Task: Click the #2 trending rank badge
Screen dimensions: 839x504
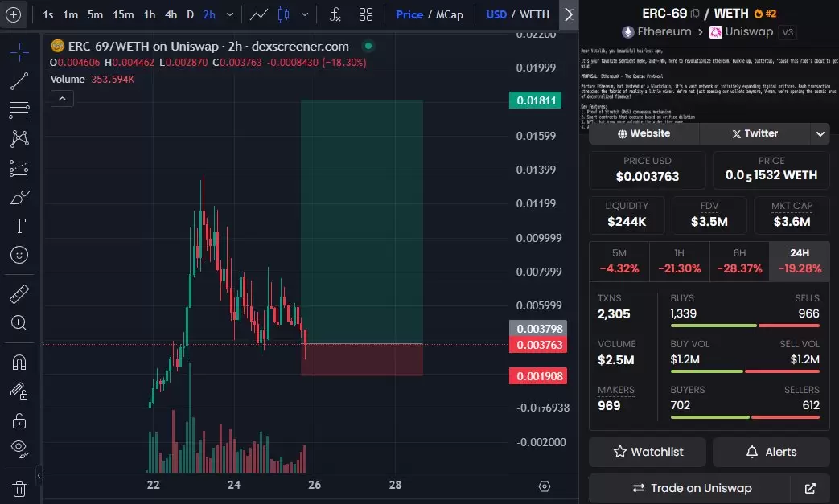Action: (765, 14)
